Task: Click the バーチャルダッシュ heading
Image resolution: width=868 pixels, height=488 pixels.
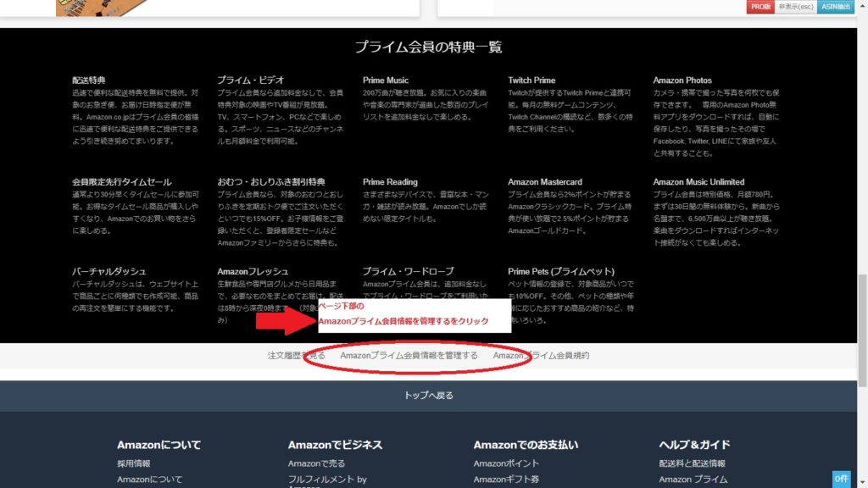Action: click(109, 272)
